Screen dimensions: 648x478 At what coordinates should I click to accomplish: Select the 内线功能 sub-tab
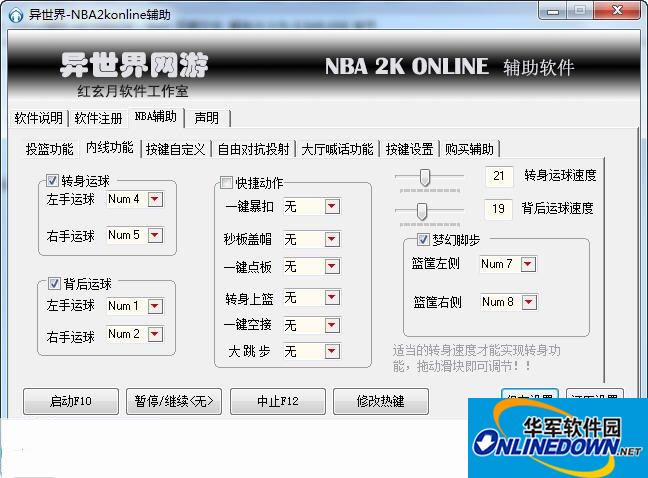[110, 147]
